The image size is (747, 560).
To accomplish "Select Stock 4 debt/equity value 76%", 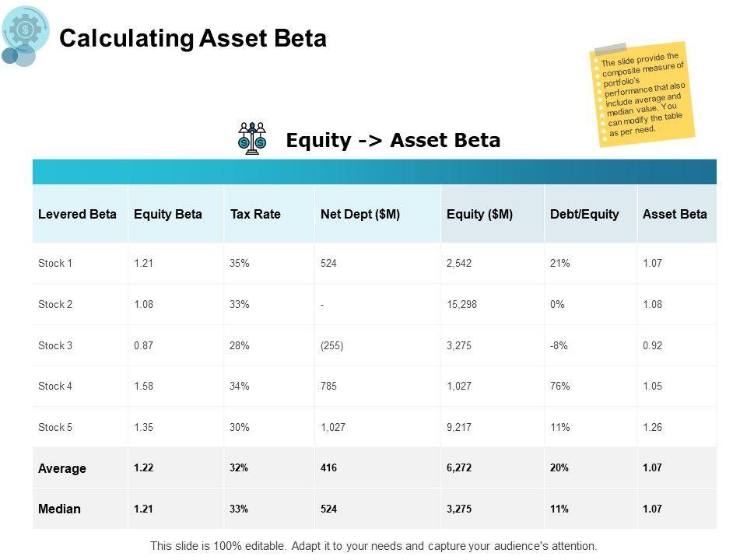I will pos(560,387).
